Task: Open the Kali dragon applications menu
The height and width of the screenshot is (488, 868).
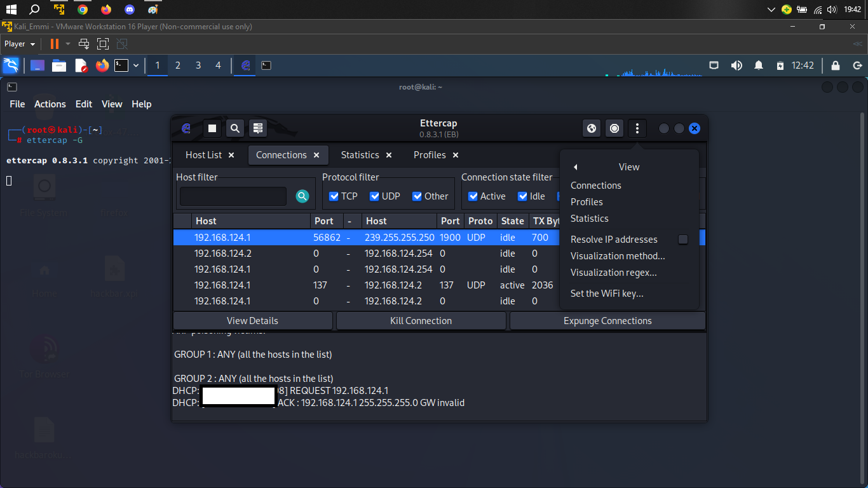Action: pos(11,65)
